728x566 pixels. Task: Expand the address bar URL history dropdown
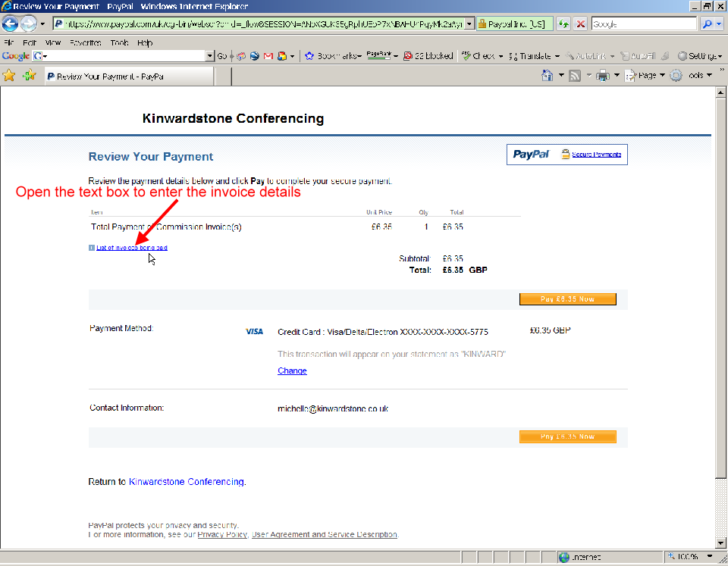(x=469, y=23)
